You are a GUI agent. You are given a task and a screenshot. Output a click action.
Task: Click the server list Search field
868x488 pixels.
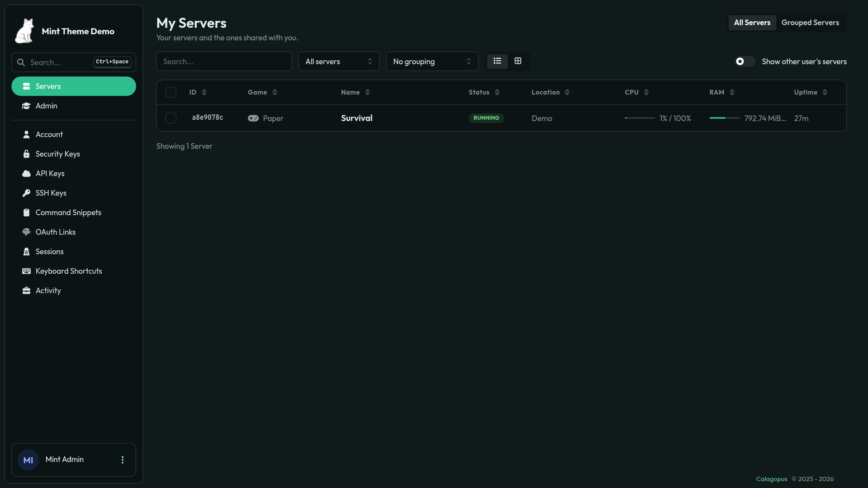[x=224, y=62]
